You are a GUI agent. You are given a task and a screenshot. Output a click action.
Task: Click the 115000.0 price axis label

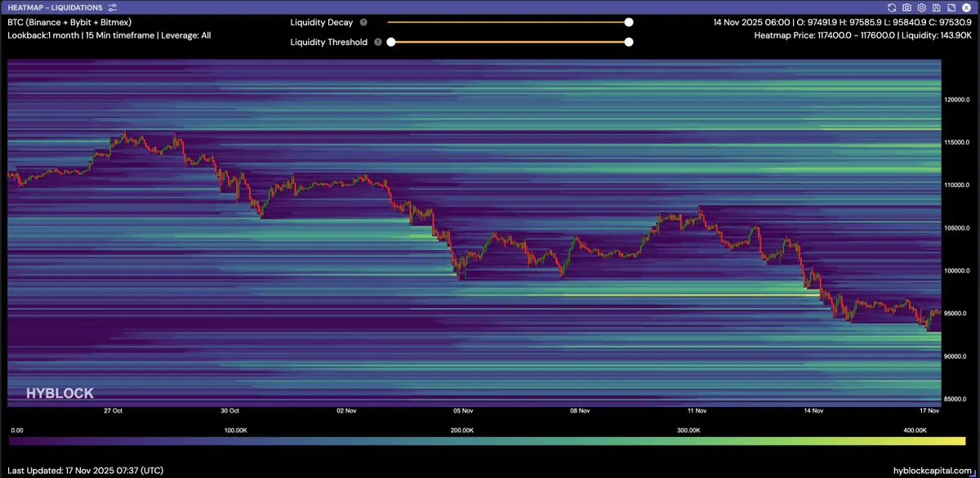point(958,142)
